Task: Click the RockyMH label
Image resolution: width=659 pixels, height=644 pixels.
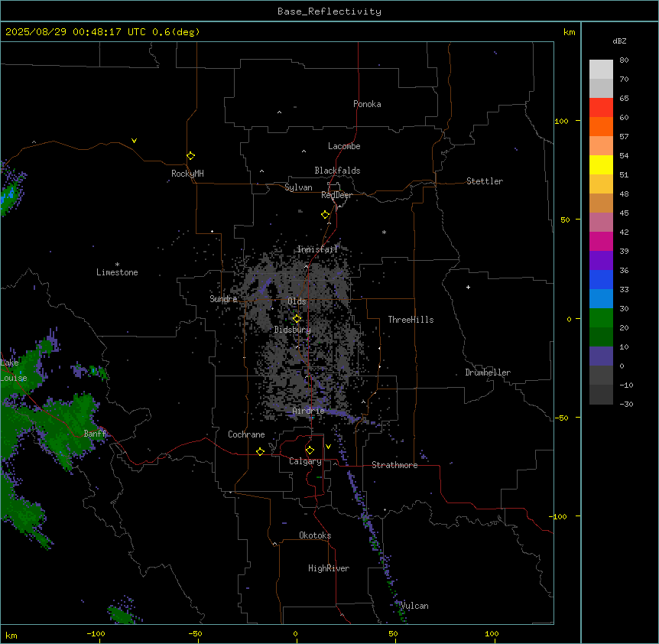Action: [x=187, y=174]
